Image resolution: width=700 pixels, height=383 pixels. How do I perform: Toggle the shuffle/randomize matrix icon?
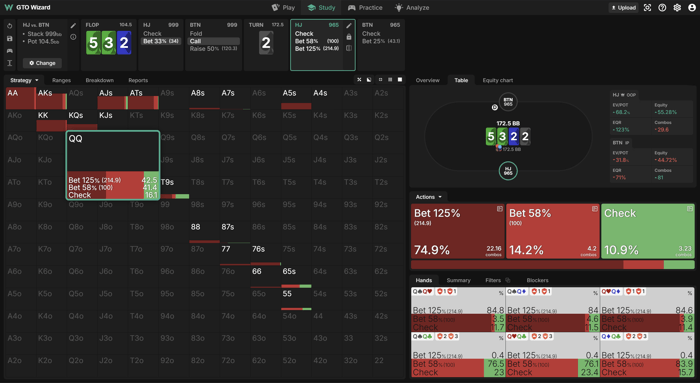[x=359, y=79]
